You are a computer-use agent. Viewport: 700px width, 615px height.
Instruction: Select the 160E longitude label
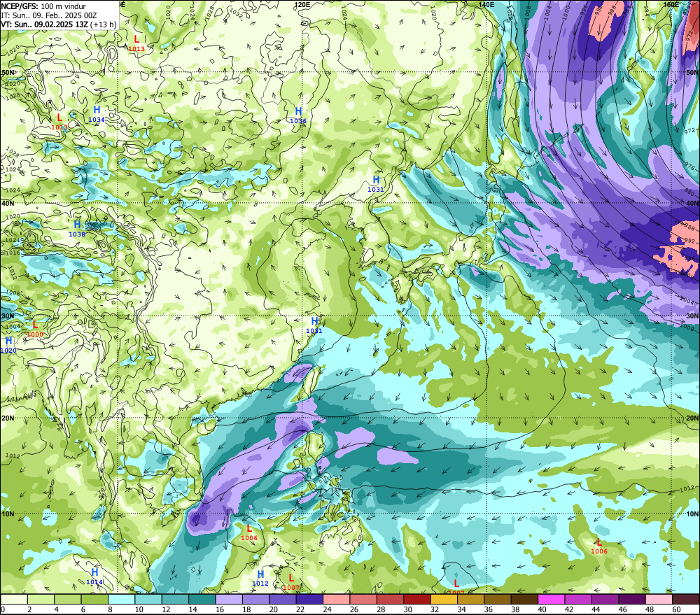671,4
